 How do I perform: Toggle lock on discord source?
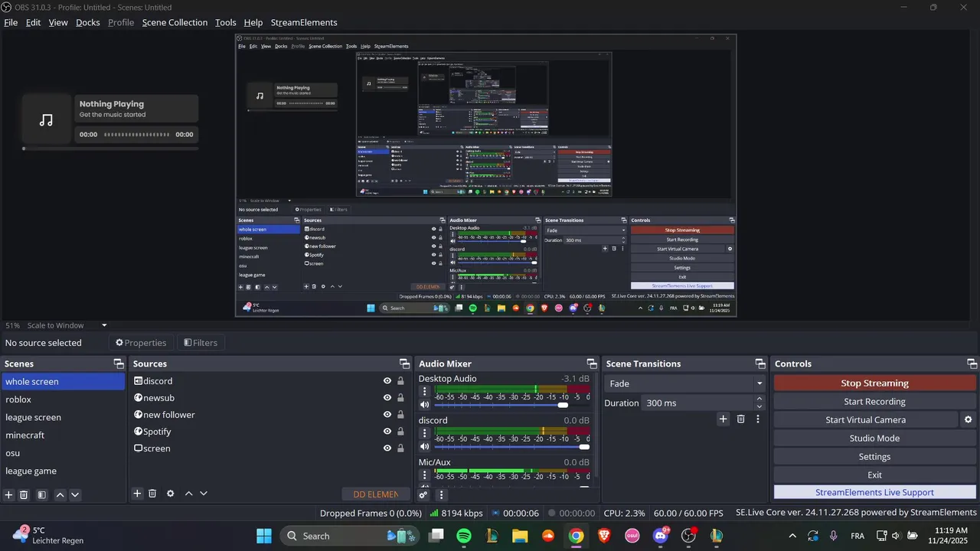coord(400,381)
